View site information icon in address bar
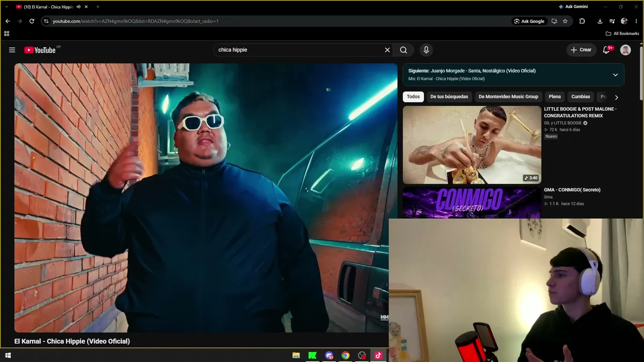The width and height of the screenshot is (644, 362). click(x=46, y=21)
